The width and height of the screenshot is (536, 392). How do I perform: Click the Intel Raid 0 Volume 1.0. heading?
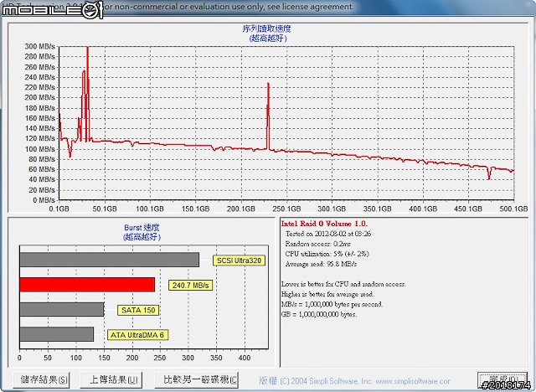[324, 224]
